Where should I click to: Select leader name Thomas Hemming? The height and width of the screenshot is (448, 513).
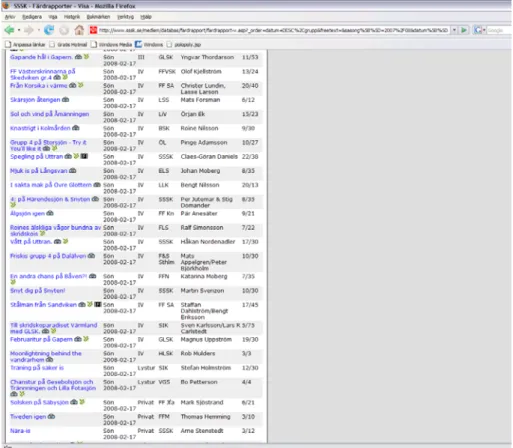coord(205,417)
